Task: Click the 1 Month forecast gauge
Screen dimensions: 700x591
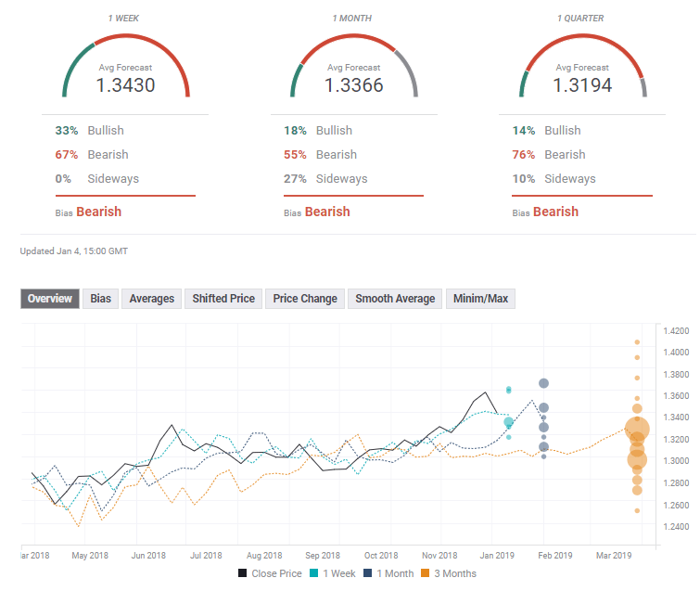Action: [354, 65]
